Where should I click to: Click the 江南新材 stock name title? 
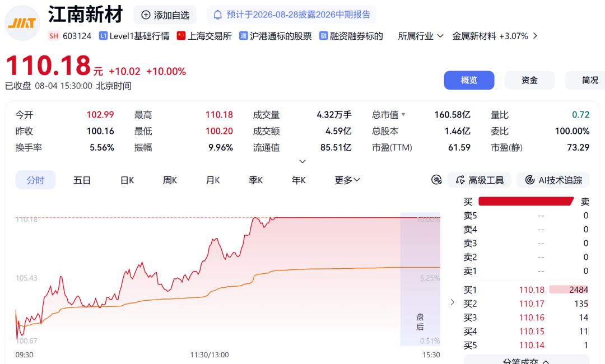(85, 15)
